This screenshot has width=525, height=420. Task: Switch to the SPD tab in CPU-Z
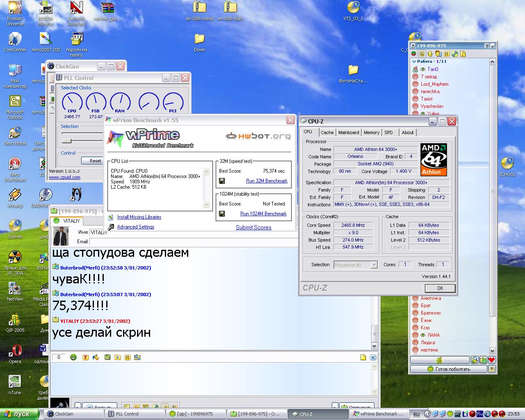coord(389,132)
